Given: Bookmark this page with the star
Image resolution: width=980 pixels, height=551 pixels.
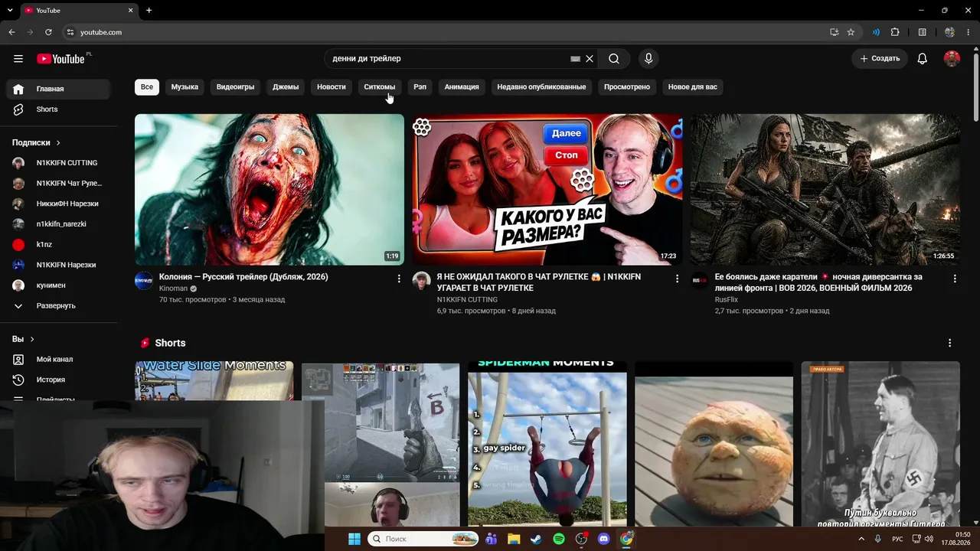Looking at the screenshot, I should pos(851,32).
